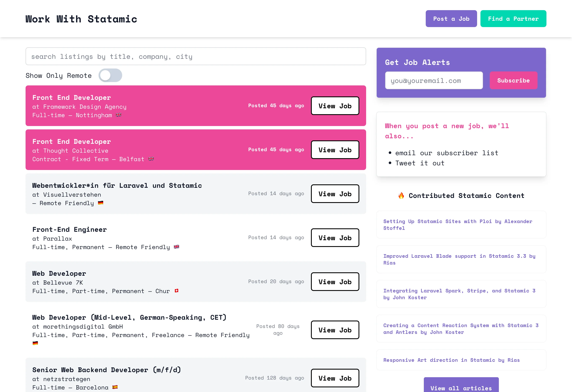Click the Show Only Remote label
Screen dimensions: 572x392
tap(59, 76)
